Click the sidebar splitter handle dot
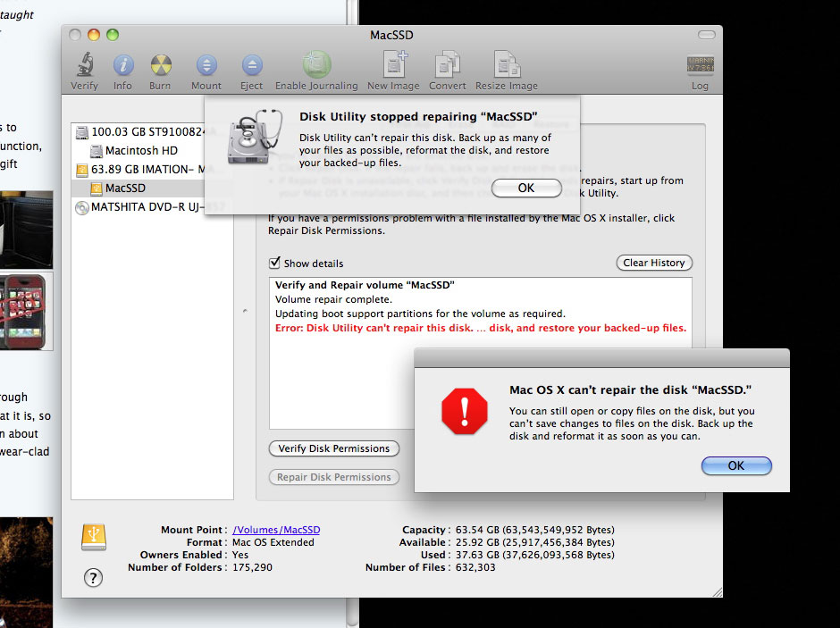840x628 pixels. click(x=245, y=311)
